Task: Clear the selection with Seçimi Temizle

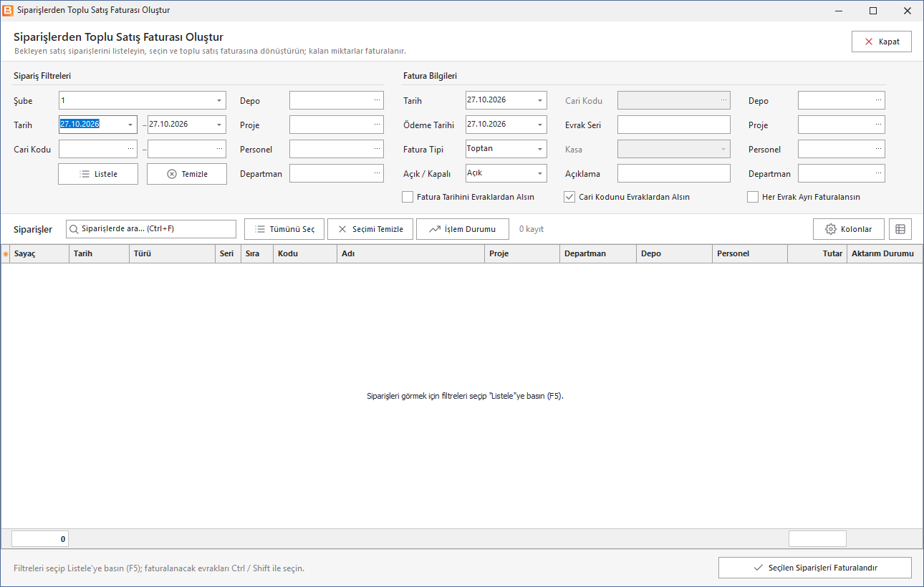Action: [370, 229]
